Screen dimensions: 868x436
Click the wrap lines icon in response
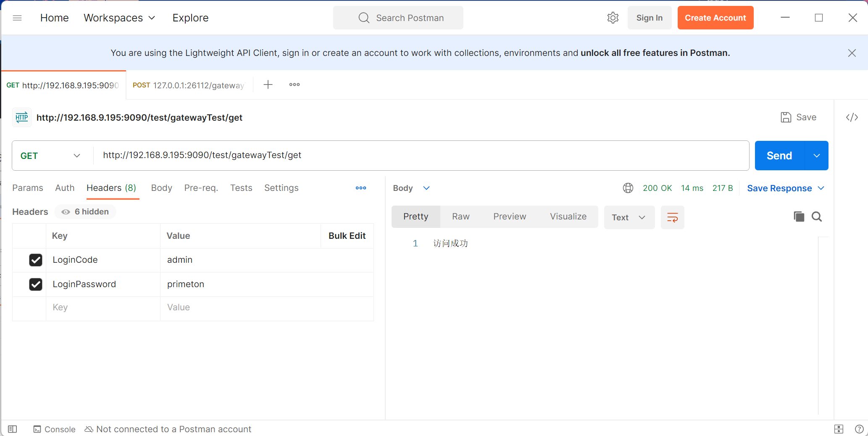[x=672, y=217]
